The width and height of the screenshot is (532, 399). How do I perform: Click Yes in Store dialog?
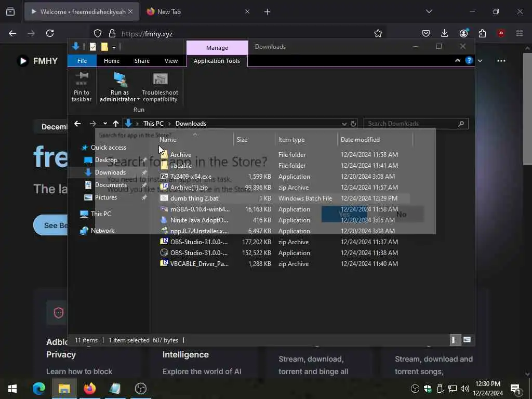point(344,214)
